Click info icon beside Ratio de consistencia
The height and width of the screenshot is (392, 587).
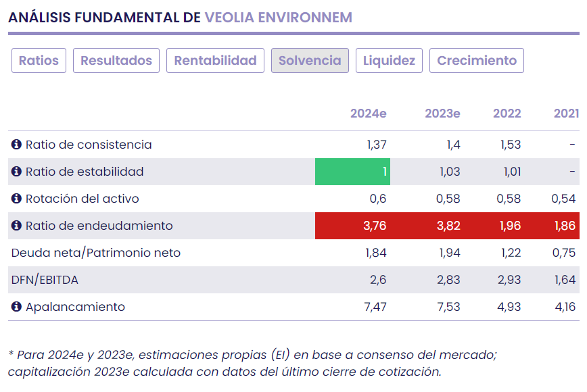click(17, 145)
